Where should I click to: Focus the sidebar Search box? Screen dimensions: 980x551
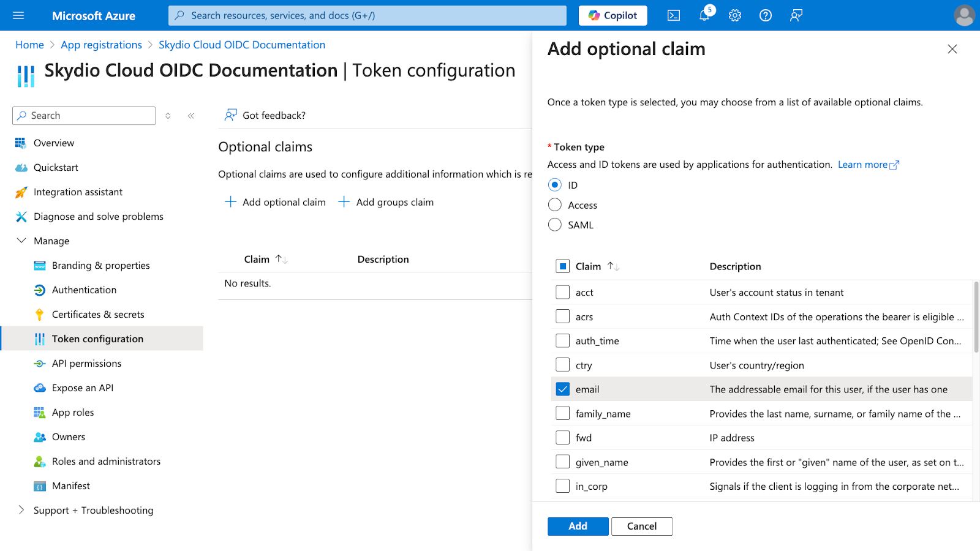tap(84, 116)
